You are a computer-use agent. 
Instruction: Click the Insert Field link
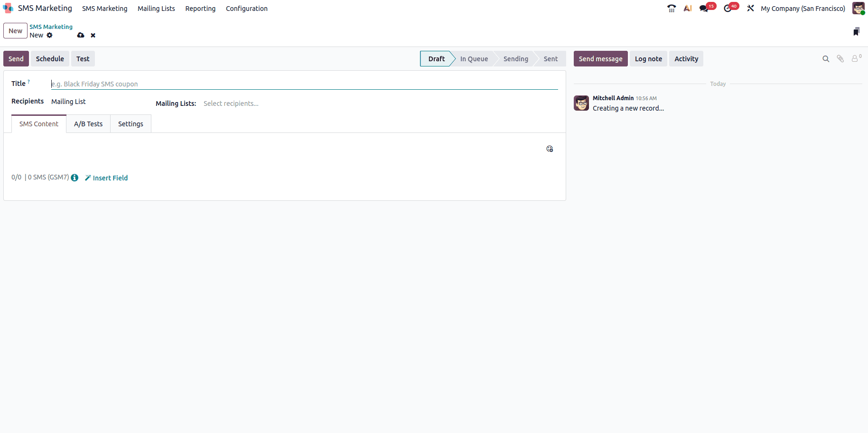(106, 178)
